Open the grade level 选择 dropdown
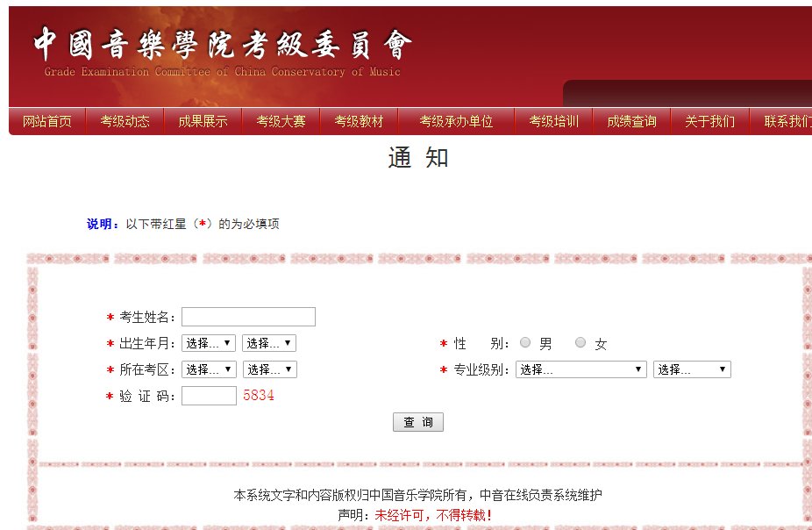 coord(692,369)
